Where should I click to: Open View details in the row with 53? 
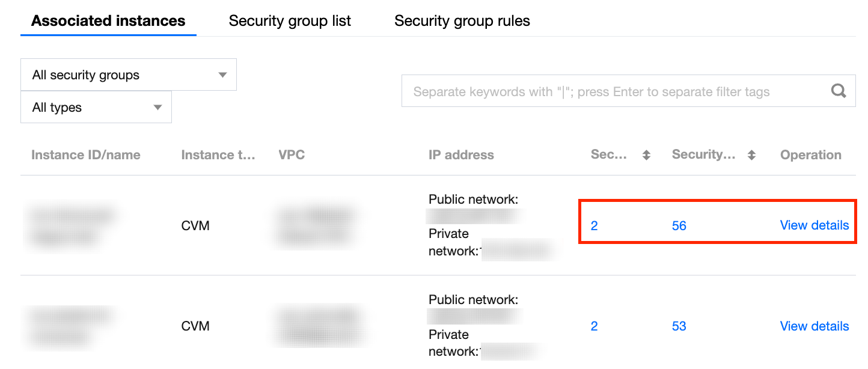coord(814,326)
